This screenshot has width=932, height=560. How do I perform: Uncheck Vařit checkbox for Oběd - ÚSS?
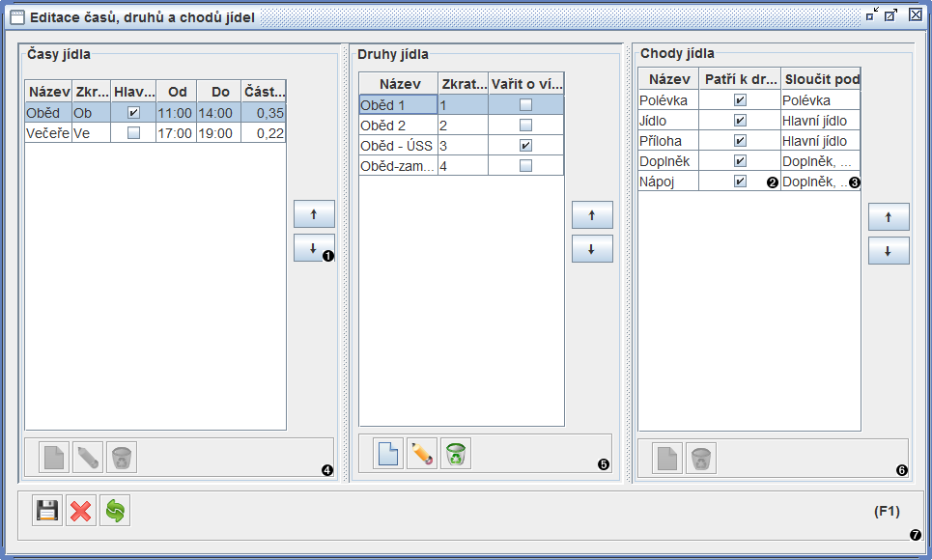click(x=525, y=146)
